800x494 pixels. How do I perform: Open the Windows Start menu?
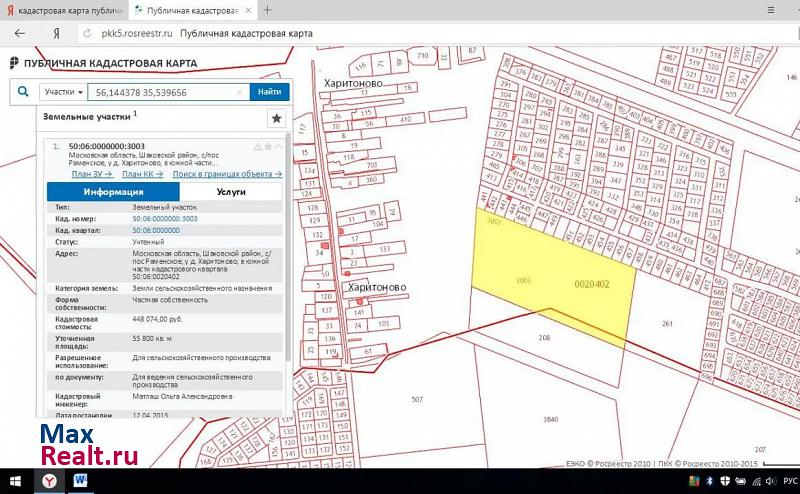(x=14, y=482)
